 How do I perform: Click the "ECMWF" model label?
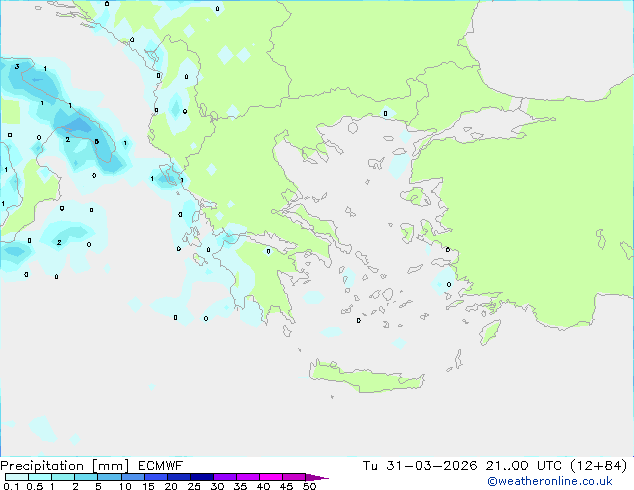[161, 466]
